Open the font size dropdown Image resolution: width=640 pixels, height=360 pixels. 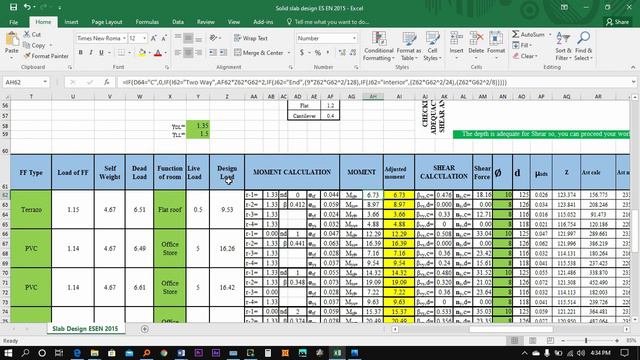pyautogui.click(x=144, y=38)
